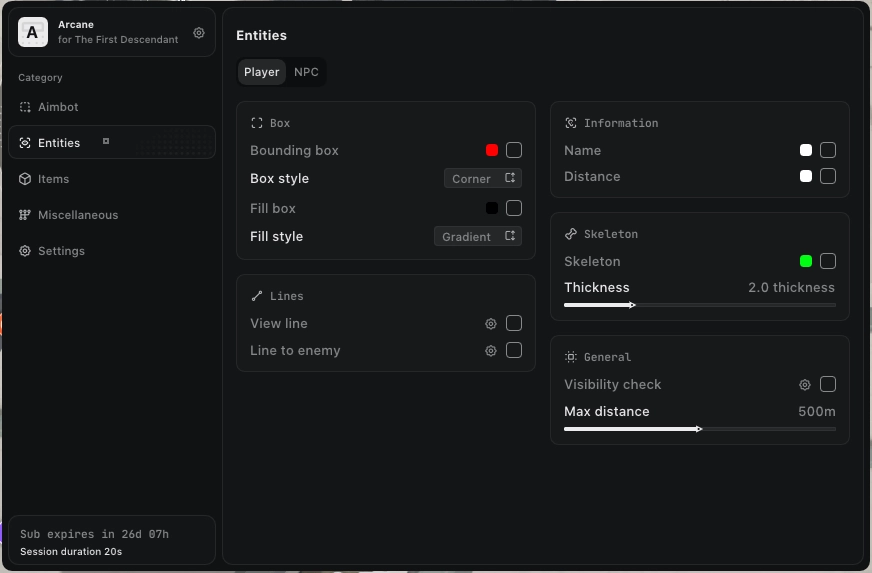This screenshot has width=872, height=573.
Task: Click the Thickness slider track
Action: (700, 305)
